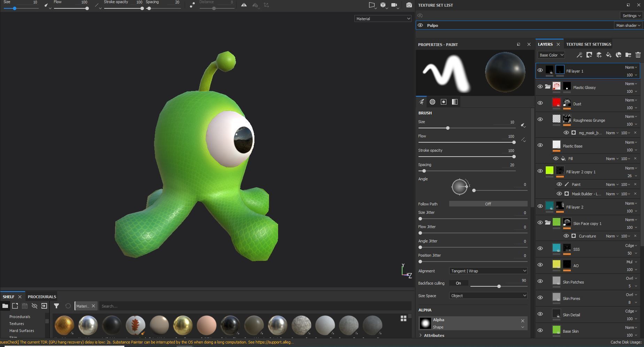Hide the Plastic Glossy folder
The height and width of the screenshot is (347, 644).
540,87
